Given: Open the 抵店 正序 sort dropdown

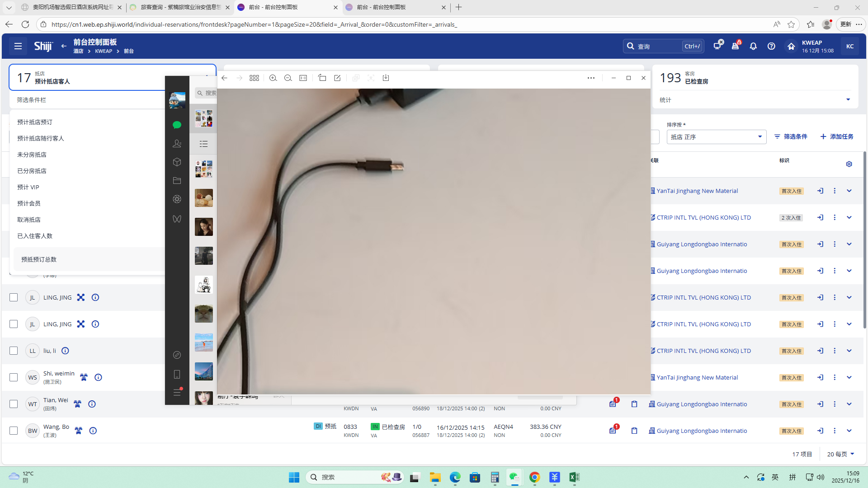Looking at the screenshot, I should pyautogui.click(x=716, y=137).
